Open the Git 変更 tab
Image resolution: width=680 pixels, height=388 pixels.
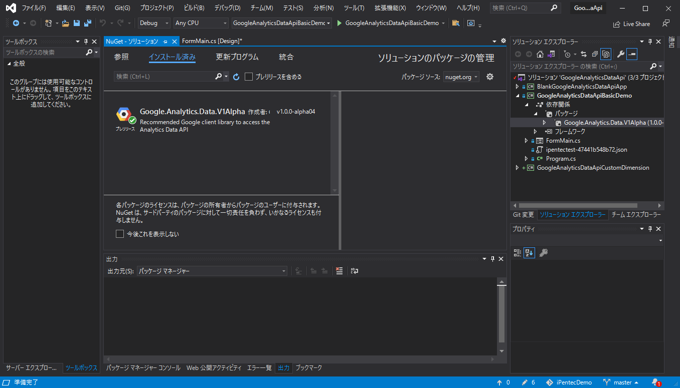pyautogui.click(x=523, y=215)
